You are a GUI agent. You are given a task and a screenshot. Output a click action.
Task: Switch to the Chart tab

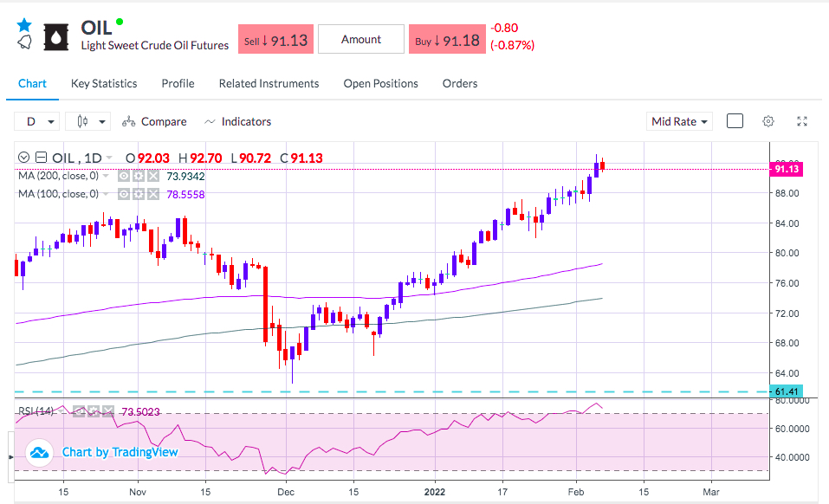click(32, 83)
